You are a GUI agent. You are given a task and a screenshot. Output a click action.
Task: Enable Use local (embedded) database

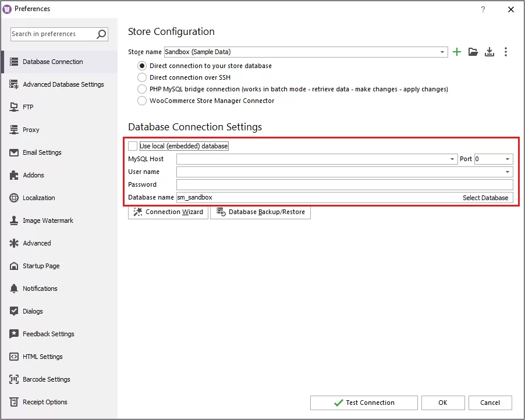(133, 146)
